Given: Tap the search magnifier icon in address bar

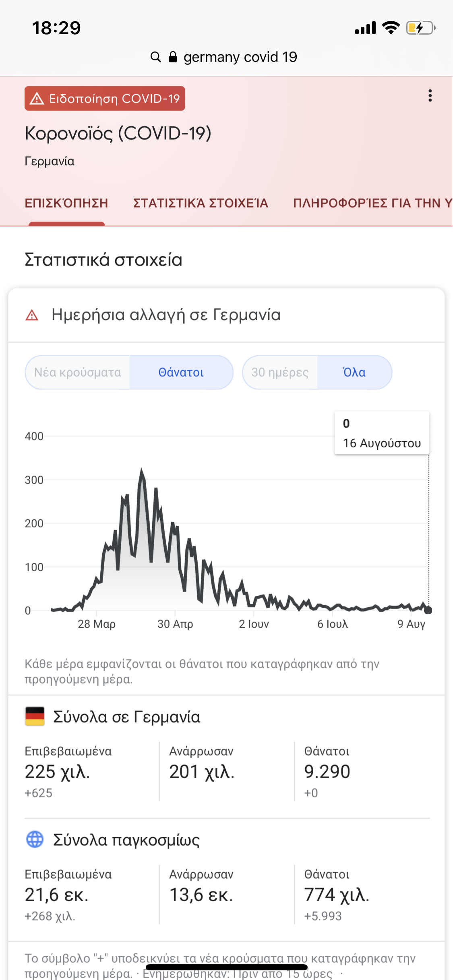Looking at the screenshot, I should pyautogui.click(x=156, y=57).
